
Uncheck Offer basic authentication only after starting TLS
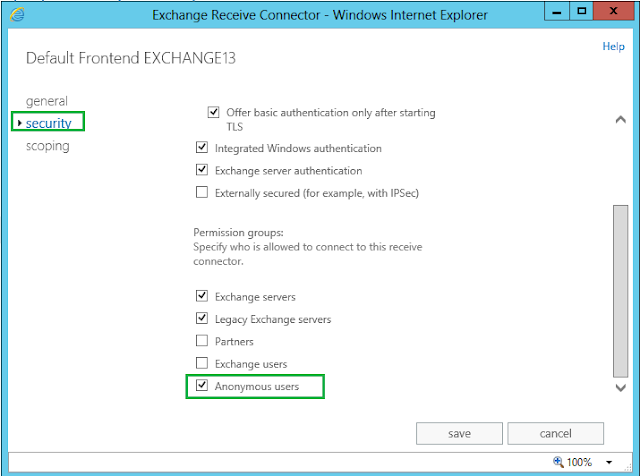pyautogui.click(x=213, y=112)
